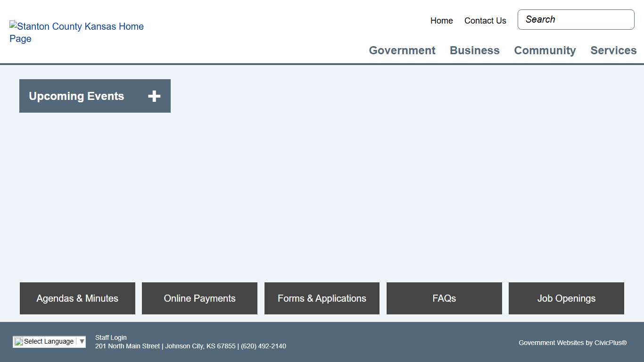Click the Stanton County Kansas Home Page logo

point(76,33)
